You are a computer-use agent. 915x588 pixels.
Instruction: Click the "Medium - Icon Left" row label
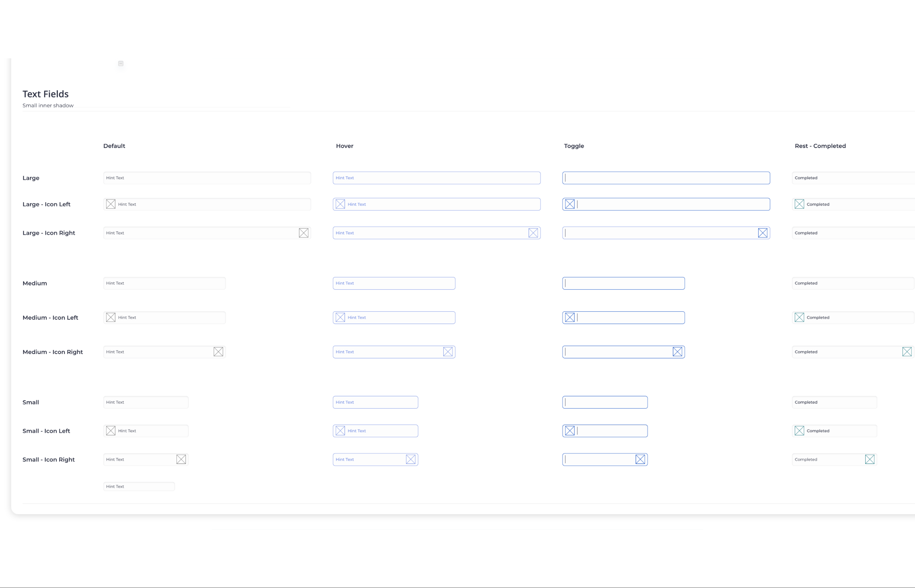(51, 318)
